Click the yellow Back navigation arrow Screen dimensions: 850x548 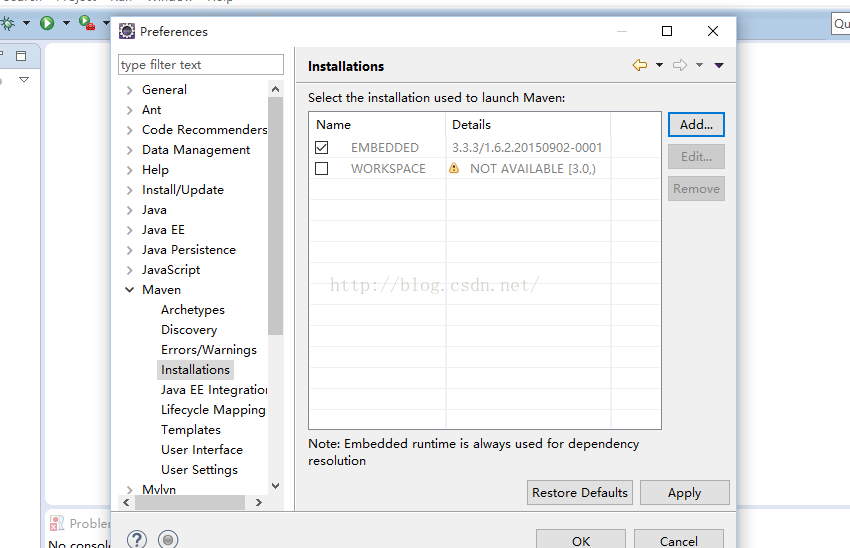[x=640, y=65]
